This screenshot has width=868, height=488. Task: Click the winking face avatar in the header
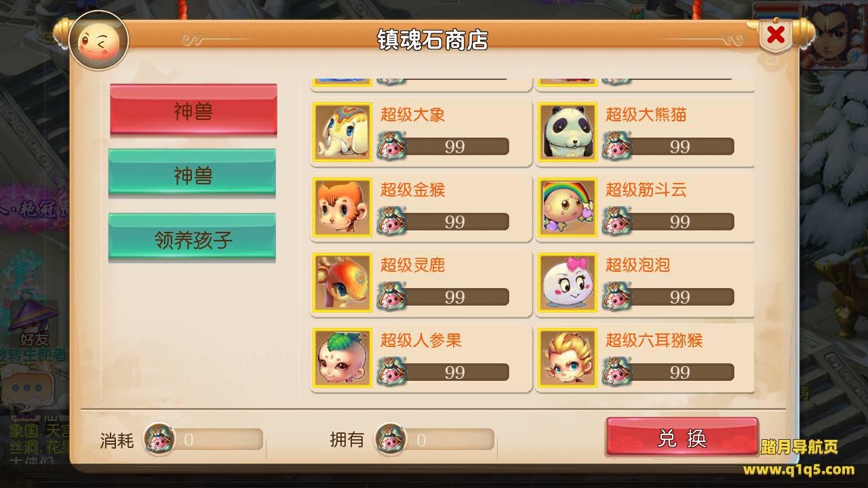tap(99, 41)
